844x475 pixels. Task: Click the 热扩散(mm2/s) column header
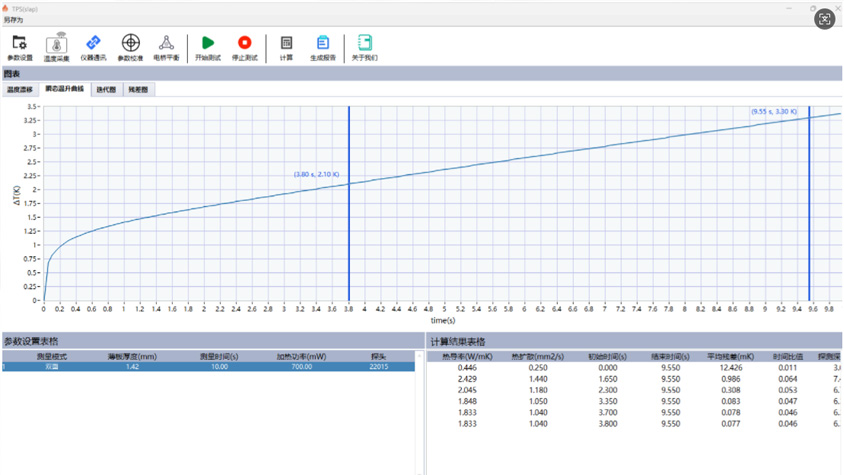coord(538,357)
